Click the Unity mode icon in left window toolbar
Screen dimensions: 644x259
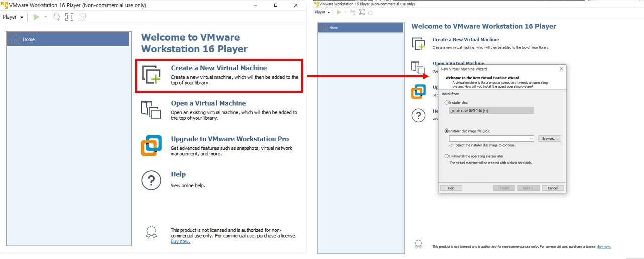82,17
